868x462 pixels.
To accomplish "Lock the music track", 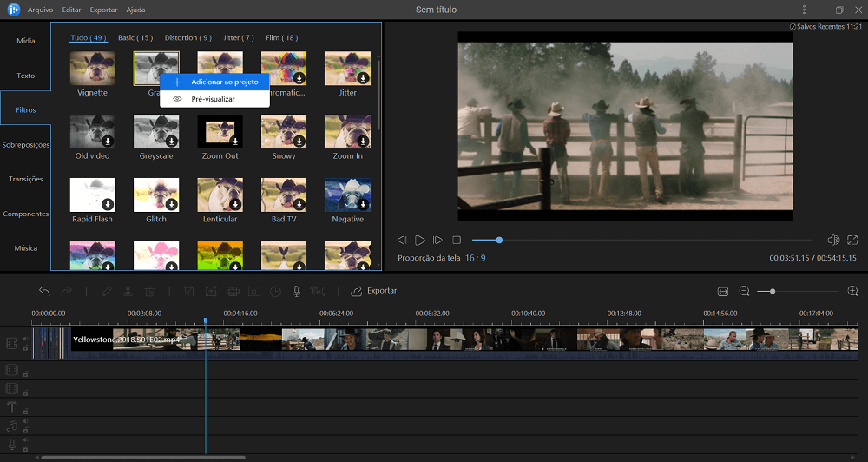I will pyautogui.click(x=25, y=430).
